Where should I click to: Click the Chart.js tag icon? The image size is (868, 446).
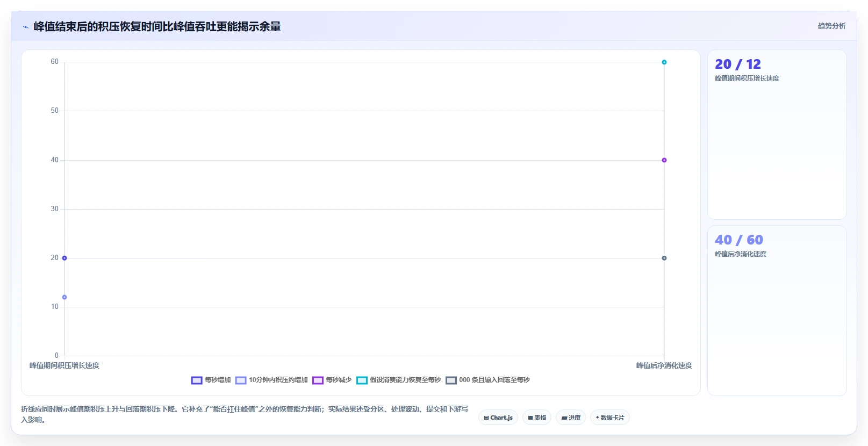[x=486, y=418]
